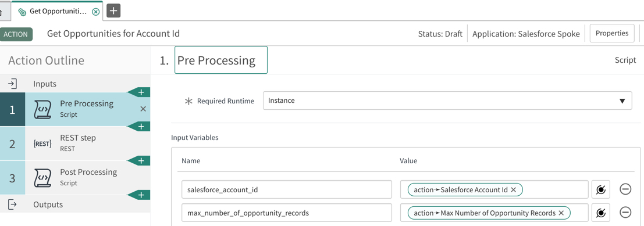
Task: Add a new tab with plus button
Action: tap(113, 11)
